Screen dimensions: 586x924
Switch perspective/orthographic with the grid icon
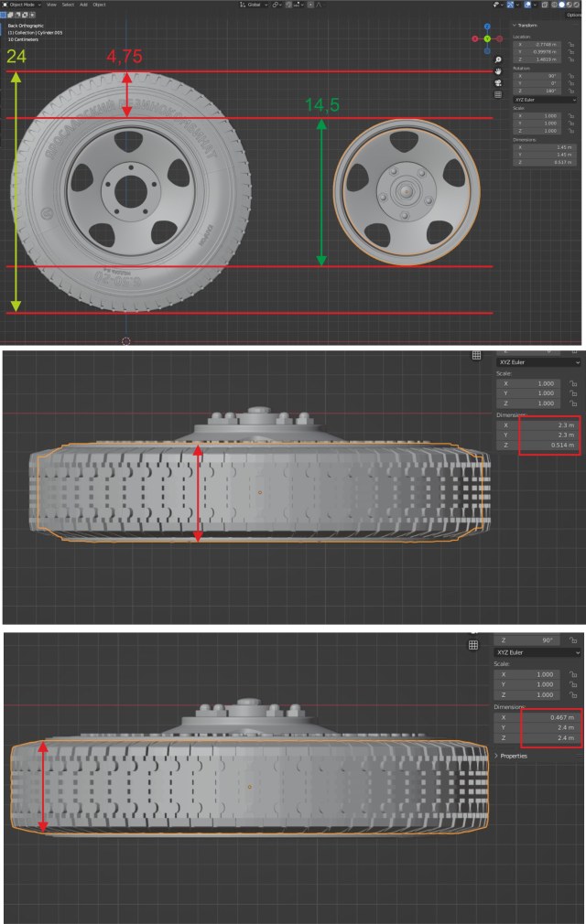point(497,94)
